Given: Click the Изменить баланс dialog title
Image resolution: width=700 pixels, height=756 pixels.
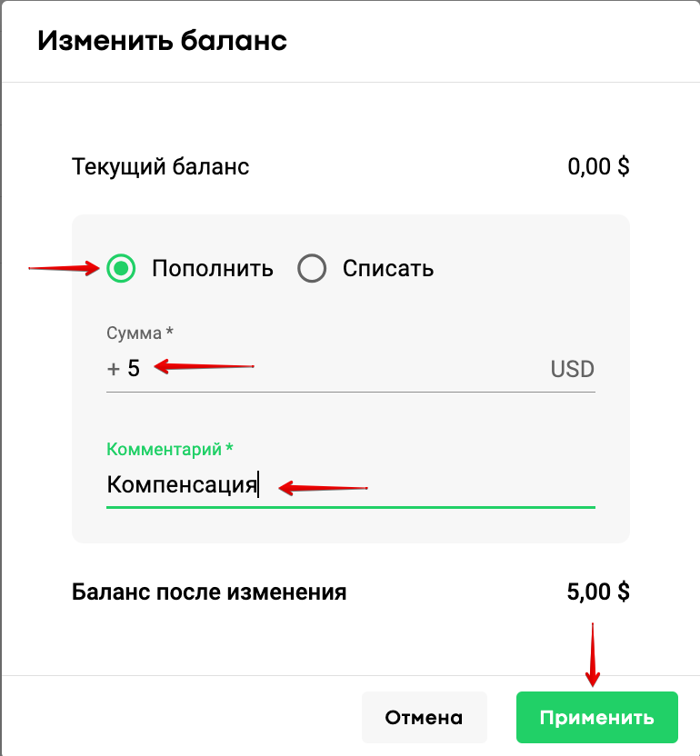Looking at the screenshot, I should pyautogui.click(x=162, y=42).
